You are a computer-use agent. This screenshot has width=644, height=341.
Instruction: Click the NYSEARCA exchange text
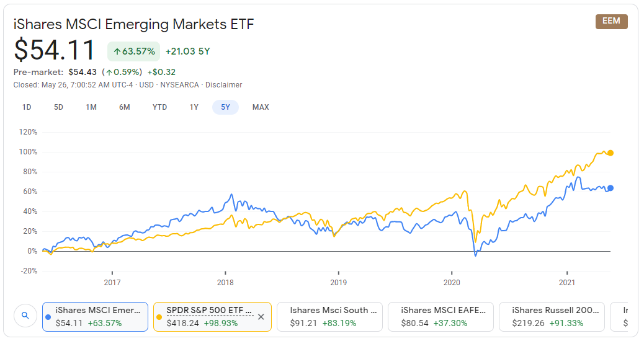click(x=179, y=85)
